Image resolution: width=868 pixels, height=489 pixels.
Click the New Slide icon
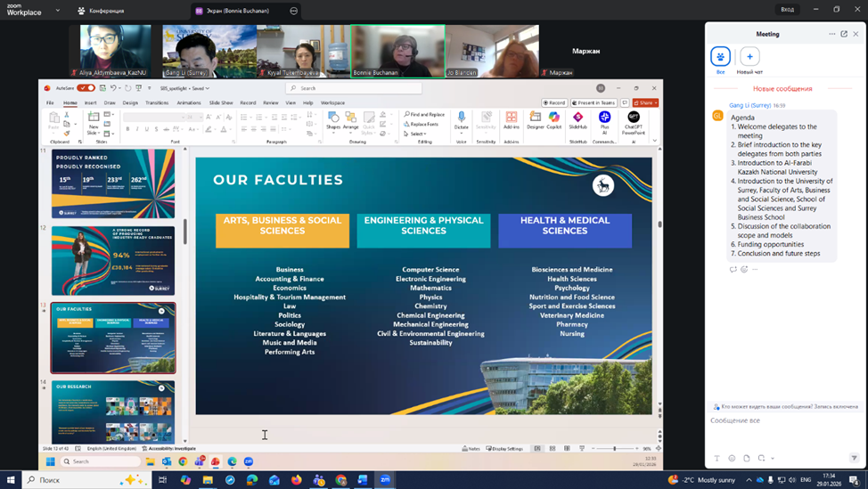click(x=93, y=119)
